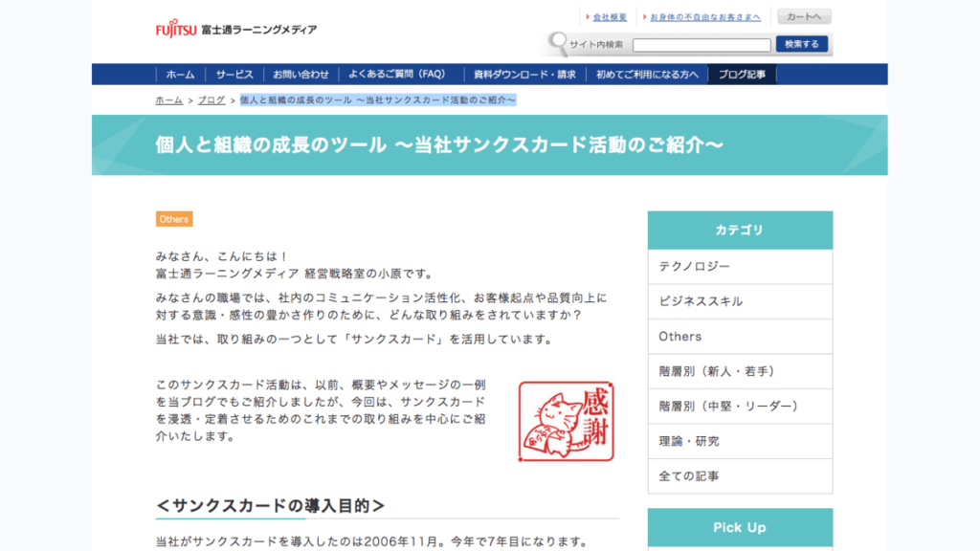Image resolution: width=980 pixels, height=551 pixels.
Task: Click the Pick Up sidebar header
Action: click(739, 527)
